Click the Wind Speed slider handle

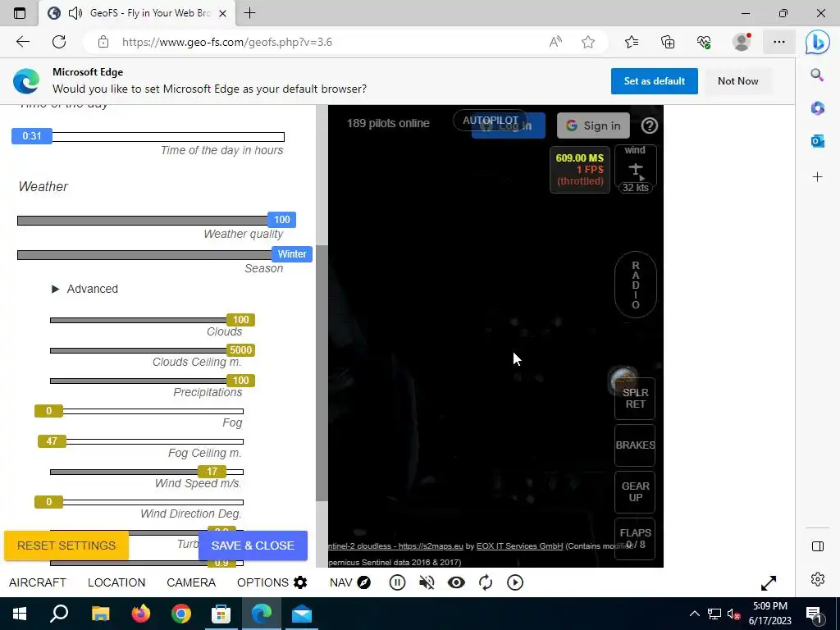212,472
